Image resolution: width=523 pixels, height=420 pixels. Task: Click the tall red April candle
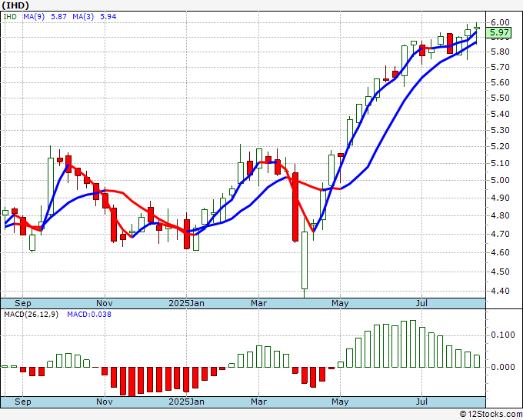(x=295, y=207)
